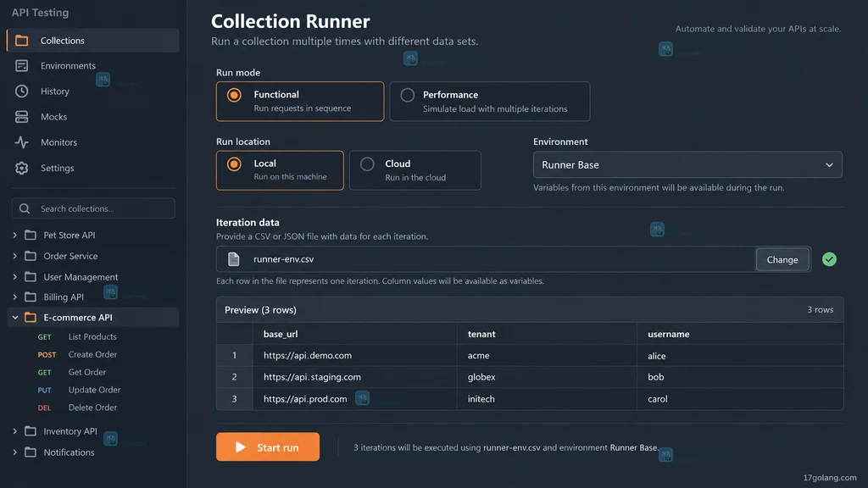The height and width of the screenshot is (488, 868).
Task: Focus the Search collections field
Action: click(x=93, y=208)
